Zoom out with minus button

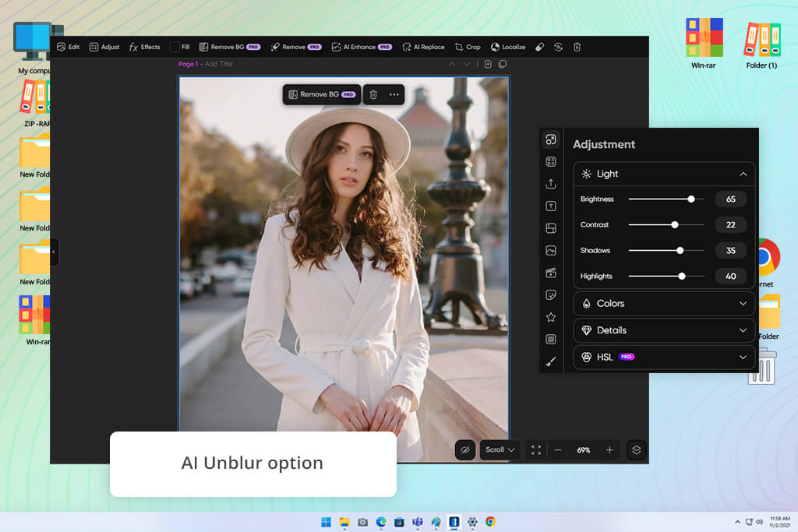(x=558, y=450)
